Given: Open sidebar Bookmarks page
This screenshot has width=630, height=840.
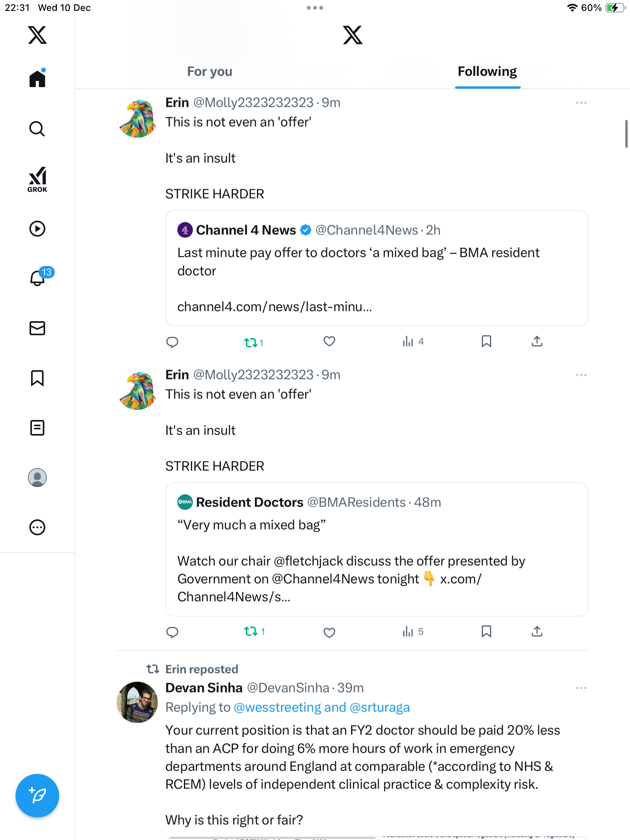Looking at the screenshot, I should [x=37, y=378].
